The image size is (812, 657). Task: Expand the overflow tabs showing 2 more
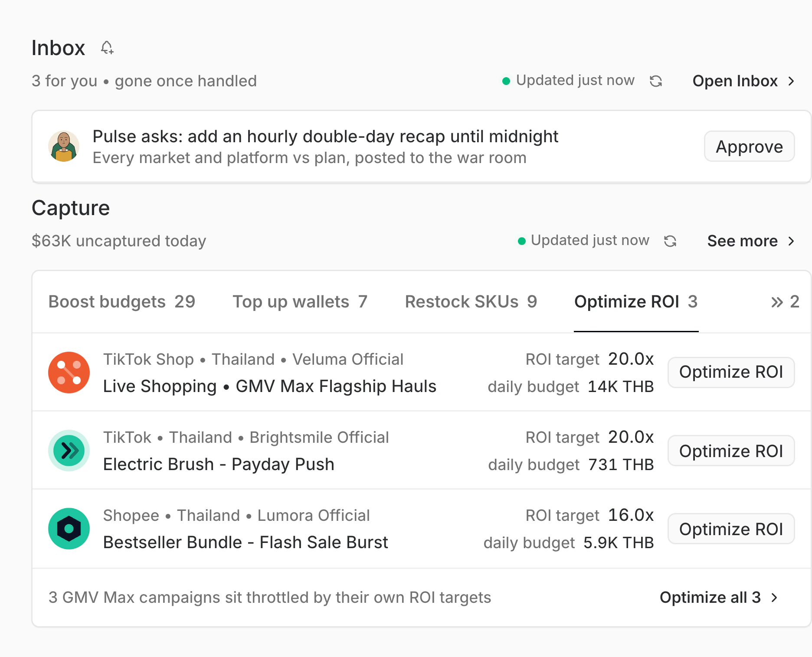[785, 302]
